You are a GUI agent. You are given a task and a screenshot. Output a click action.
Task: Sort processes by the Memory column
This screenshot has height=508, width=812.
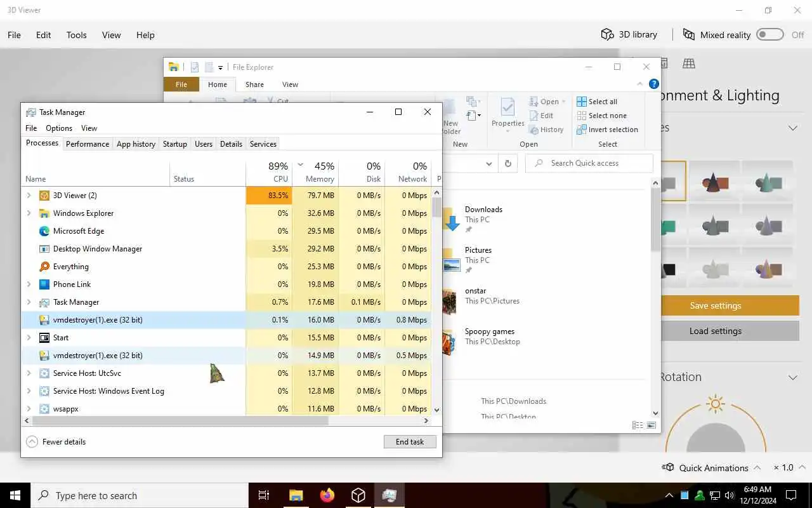pos(315,172)
